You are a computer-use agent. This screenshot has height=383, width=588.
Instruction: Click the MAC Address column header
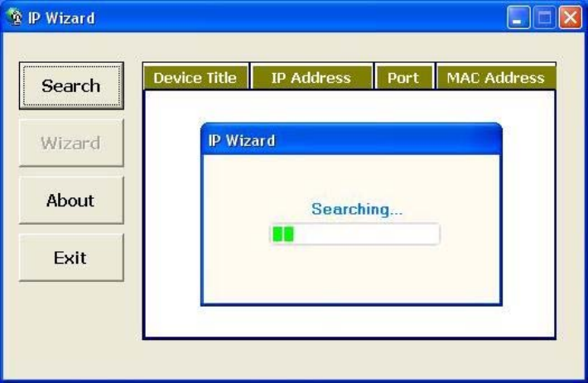tap(496, 78)
